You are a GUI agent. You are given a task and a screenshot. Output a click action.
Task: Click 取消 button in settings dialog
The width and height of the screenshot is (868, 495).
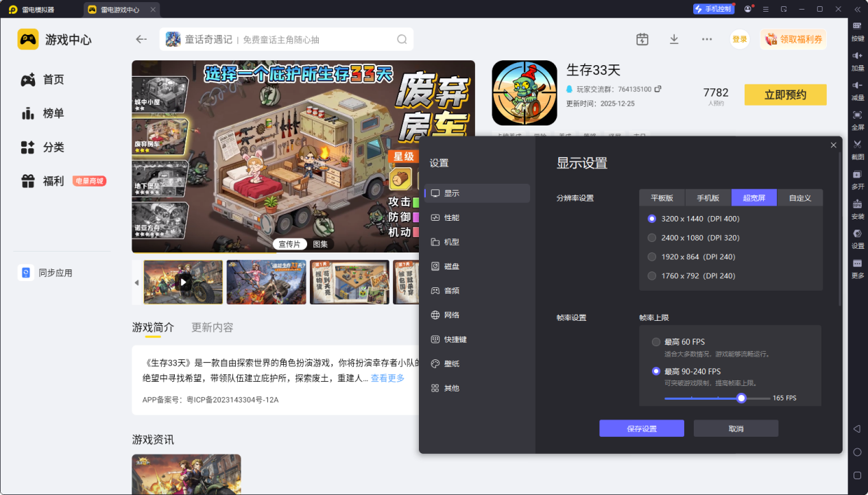pos(736,428)
